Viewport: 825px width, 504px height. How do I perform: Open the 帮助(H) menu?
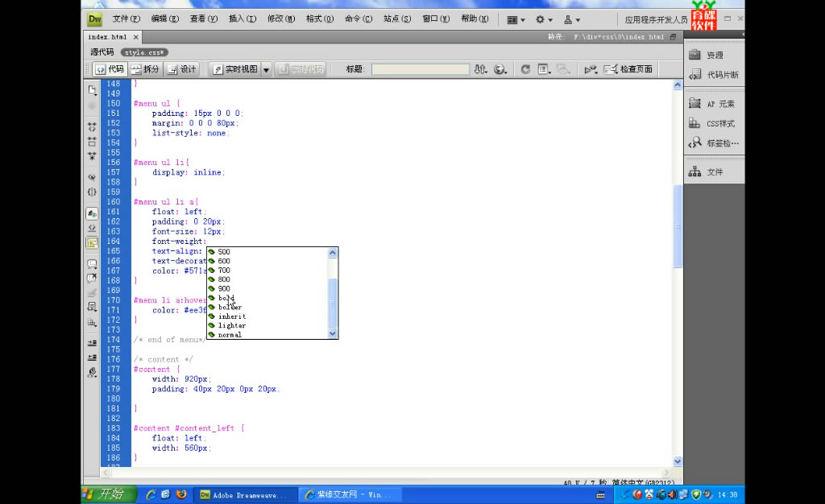(x=475, y=19)
